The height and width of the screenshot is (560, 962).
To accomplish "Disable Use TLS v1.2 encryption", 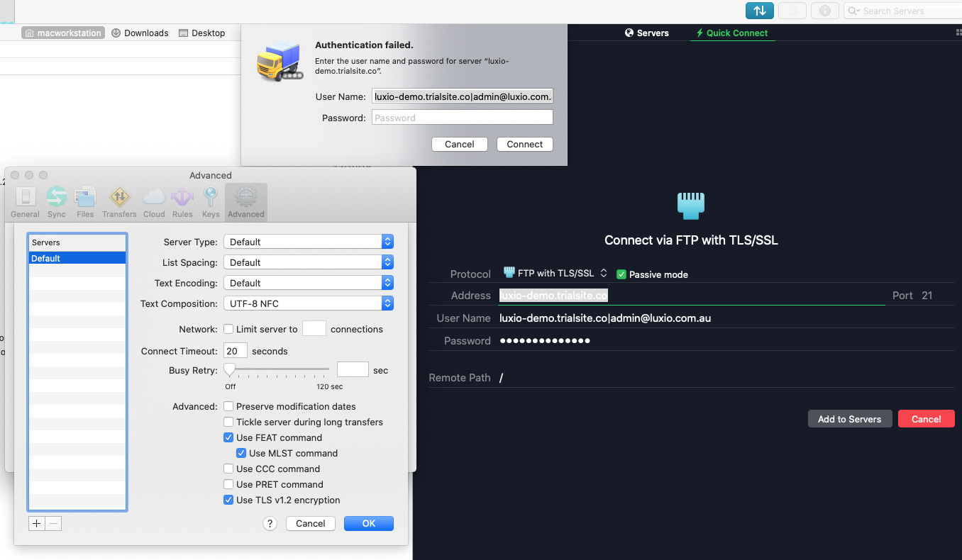I will pos(228,500).
